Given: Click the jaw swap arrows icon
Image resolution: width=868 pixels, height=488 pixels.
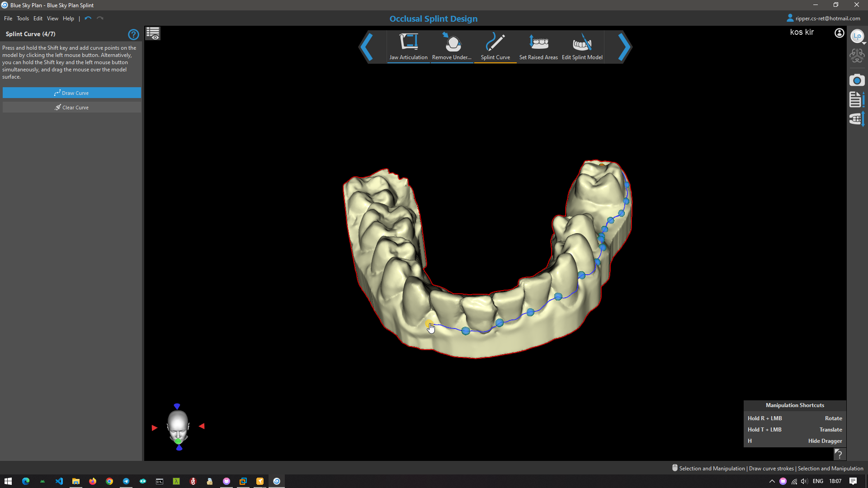Looking at the screenshot, I should tap(857, 119).
